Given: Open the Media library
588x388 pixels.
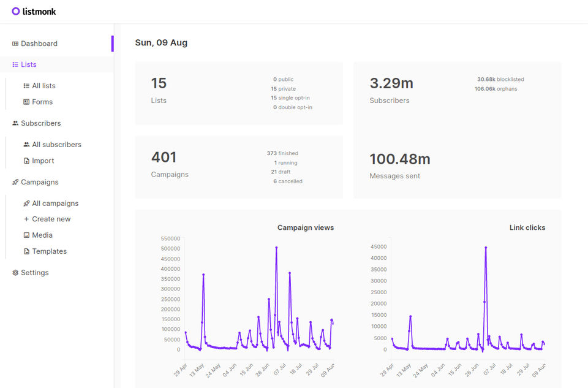Looking at the screenshot, I should click(x=42, y=235).
